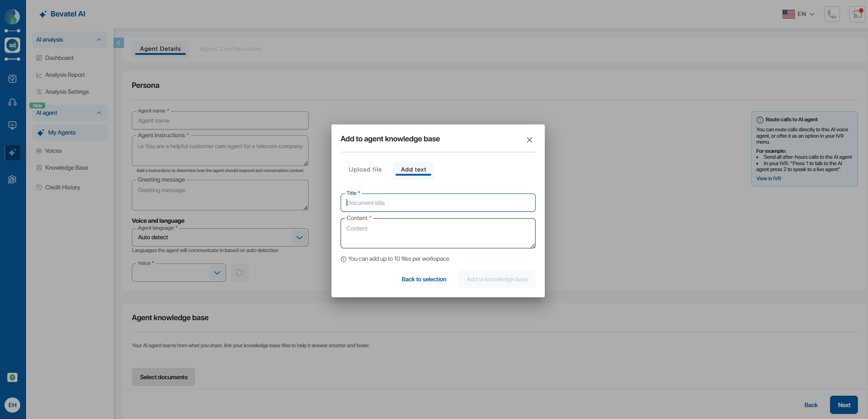Open Knowledge Base in the sidebar
Image resolution: width=868 pixels, height=419 pixels.
click(66, 168)
